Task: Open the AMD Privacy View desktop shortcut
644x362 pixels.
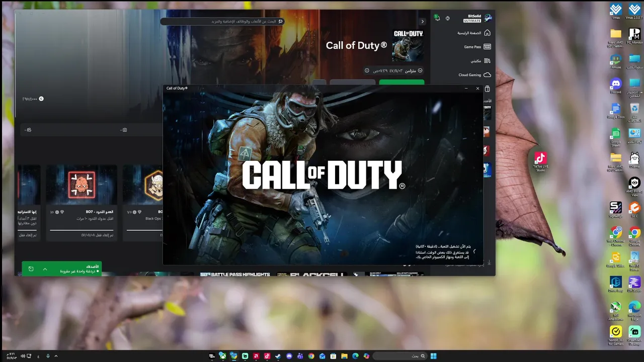Action: (635, 186)
